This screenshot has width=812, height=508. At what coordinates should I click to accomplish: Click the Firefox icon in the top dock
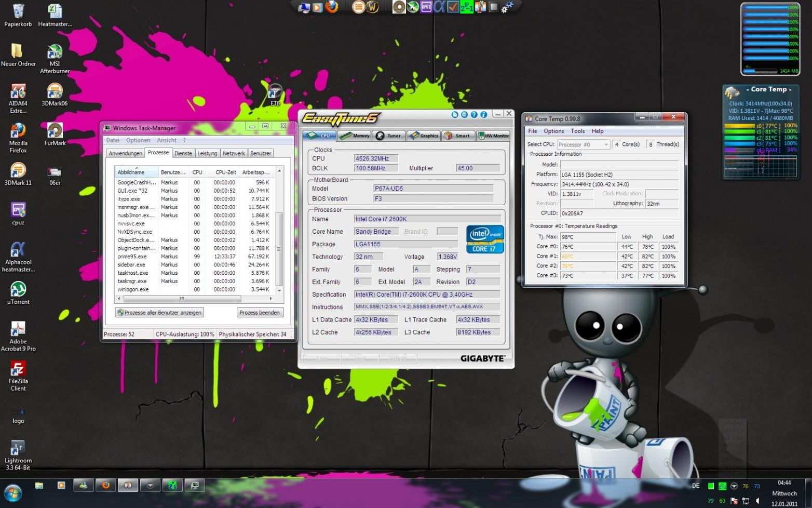click(x=331, y=7)
